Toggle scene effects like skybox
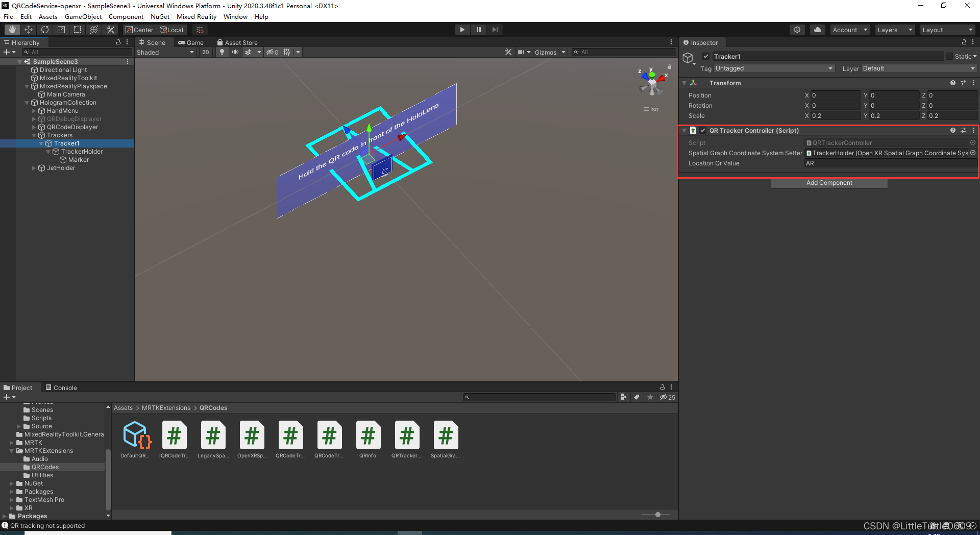Screen dimensions: 980x535 (248, 52)
